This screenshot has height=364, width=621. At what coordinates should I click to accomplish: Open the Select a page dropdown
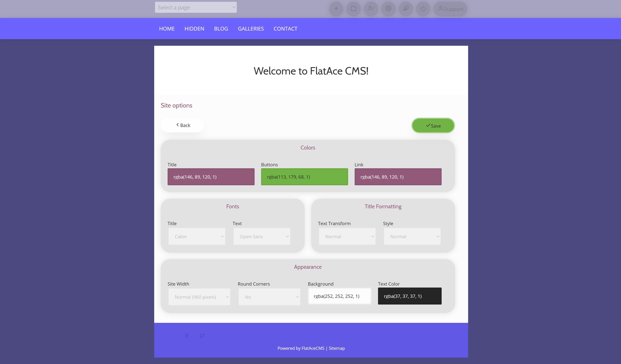[196, 7]
